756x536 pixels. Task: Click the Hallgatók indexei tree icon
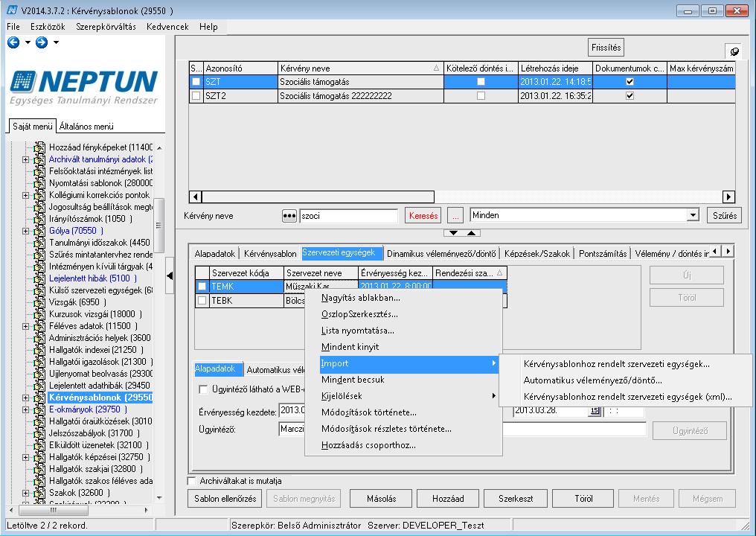(x=39, y=350)
